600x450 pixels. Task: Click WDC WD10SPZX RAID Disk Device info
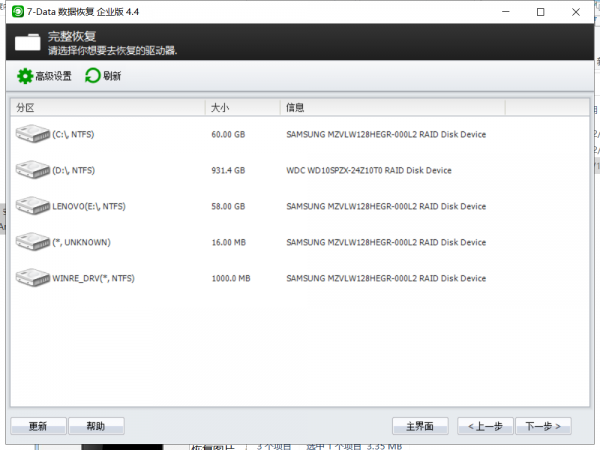(x=369, y=170)
